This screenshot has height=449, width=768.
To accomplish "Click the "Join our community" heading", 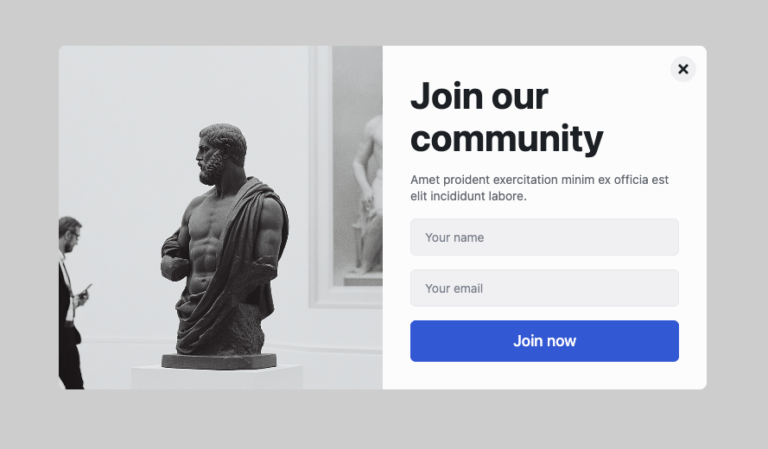I will (x=506, y=117).
